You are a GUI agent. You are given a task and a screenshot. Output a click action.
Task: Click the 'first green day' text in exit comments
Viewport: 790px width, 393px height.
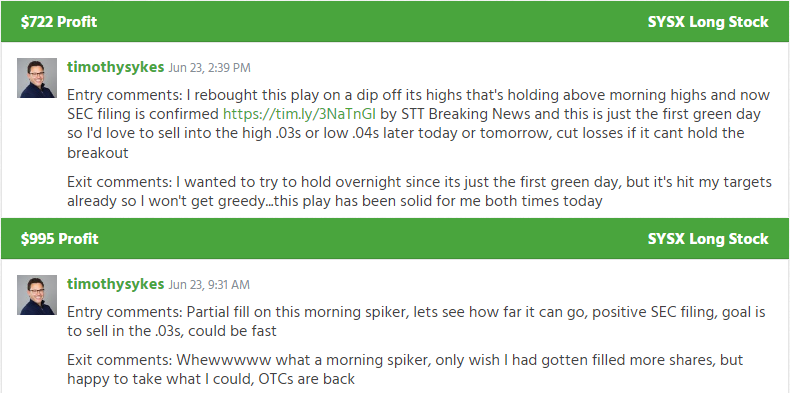click(560, 182)
